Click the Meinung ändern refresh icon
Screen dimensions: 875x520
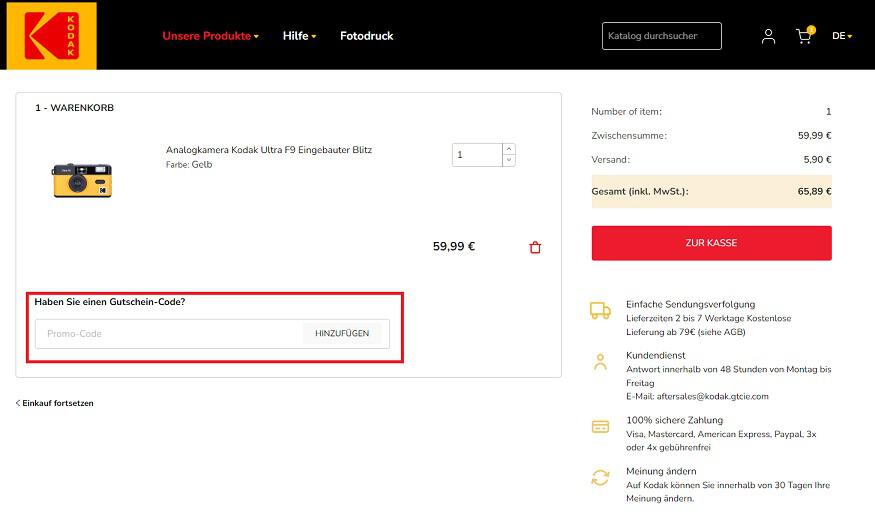point(600,478)
